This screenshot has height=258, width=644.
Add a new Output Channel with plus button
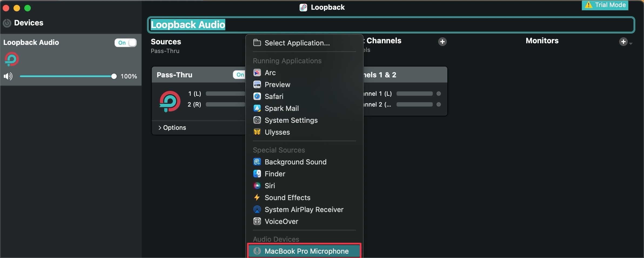pyautogui.click(x=442, y=42)
